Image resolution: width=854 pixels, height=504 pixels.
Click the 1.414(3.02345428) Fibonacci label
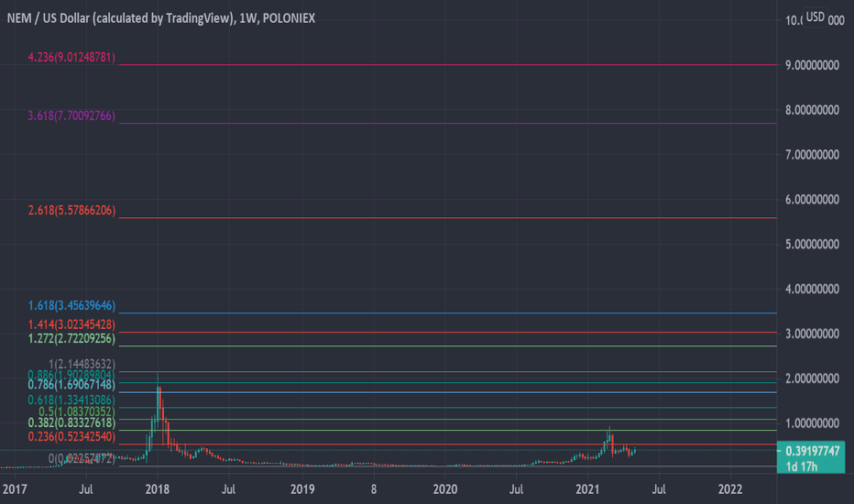tap(71, 324)
